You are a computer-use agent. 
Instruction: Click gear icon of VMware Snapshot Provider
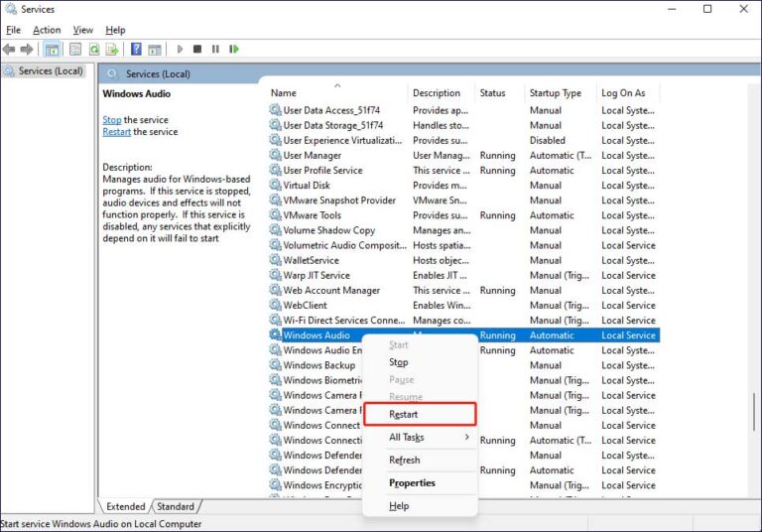click(276, 200)
